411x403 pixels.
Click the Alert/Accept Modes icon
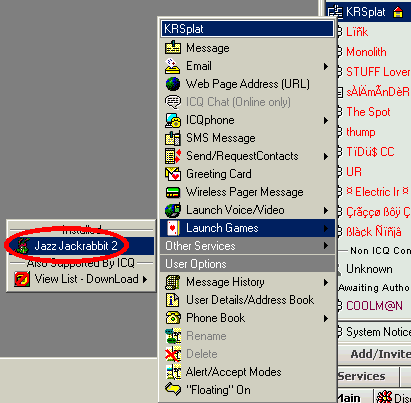[173, 372]
